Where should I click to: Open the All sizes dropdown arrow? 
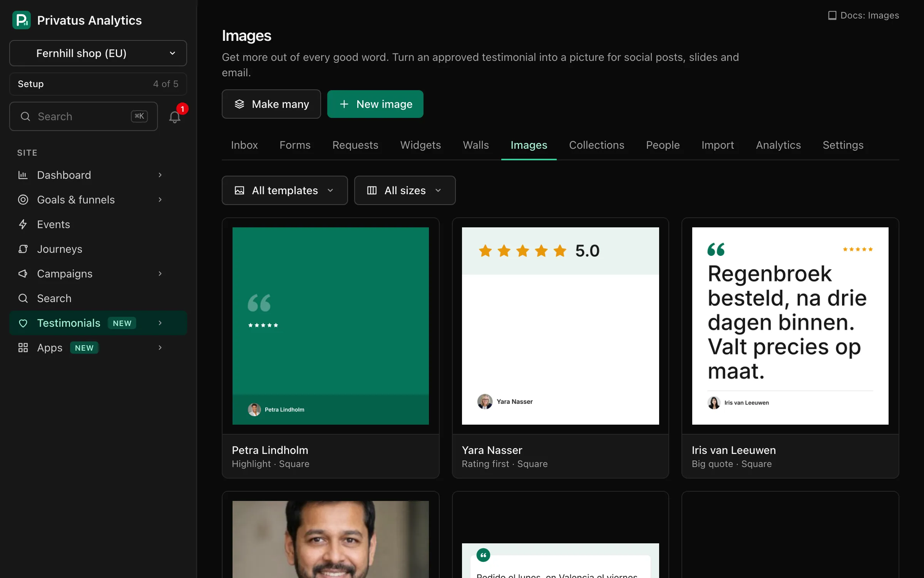pos(438,190)
